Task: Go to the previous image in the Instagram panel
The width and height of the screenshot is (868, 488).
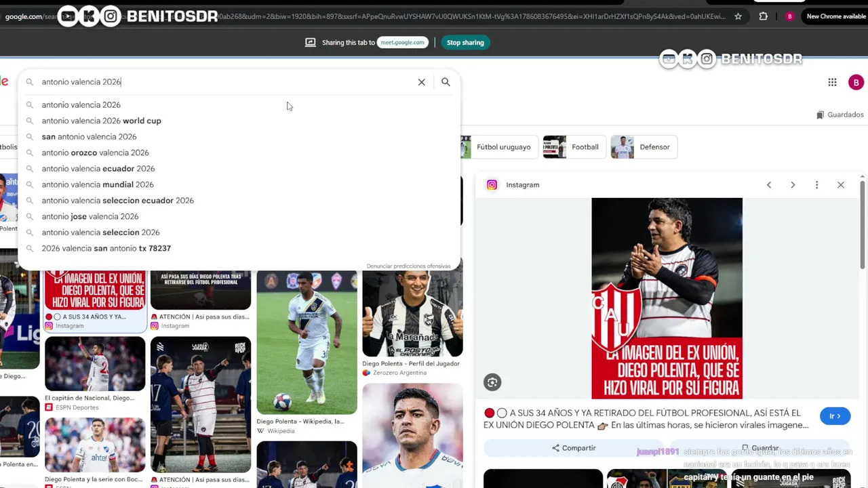Action: pos(769,185)
